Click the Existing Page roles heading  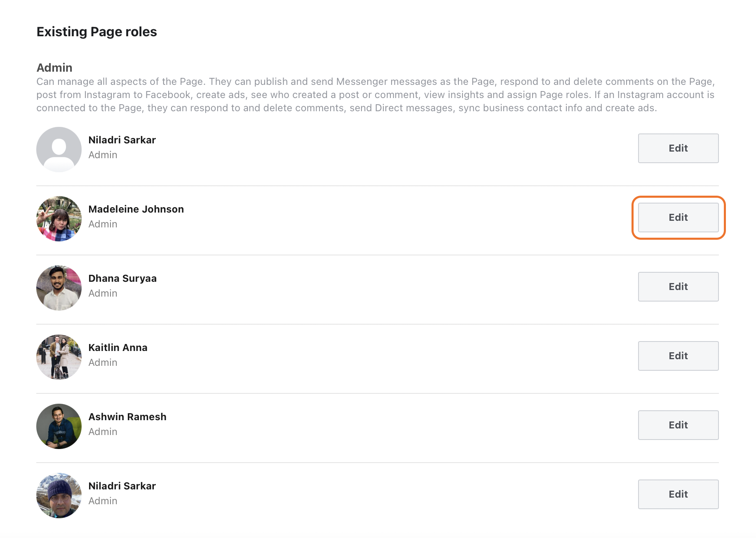tap(97, 31)
